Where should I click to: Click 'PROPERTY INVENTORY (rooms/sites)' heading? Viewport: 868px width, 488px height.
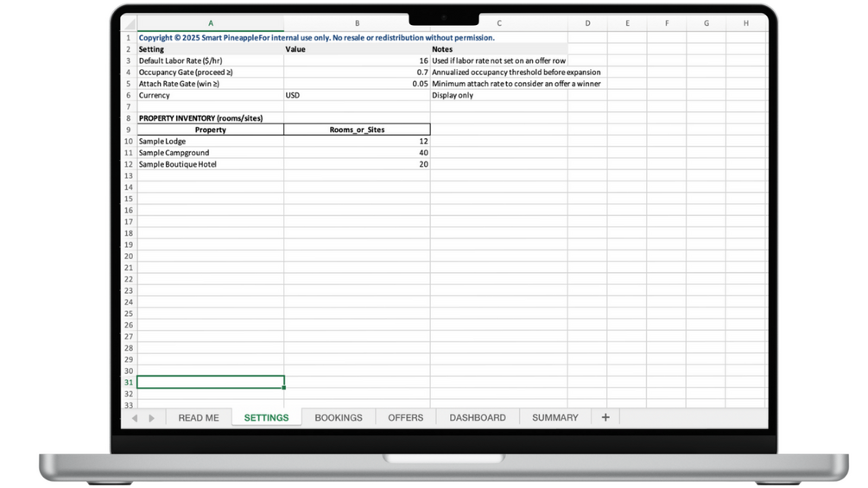(x=211, y=117)
